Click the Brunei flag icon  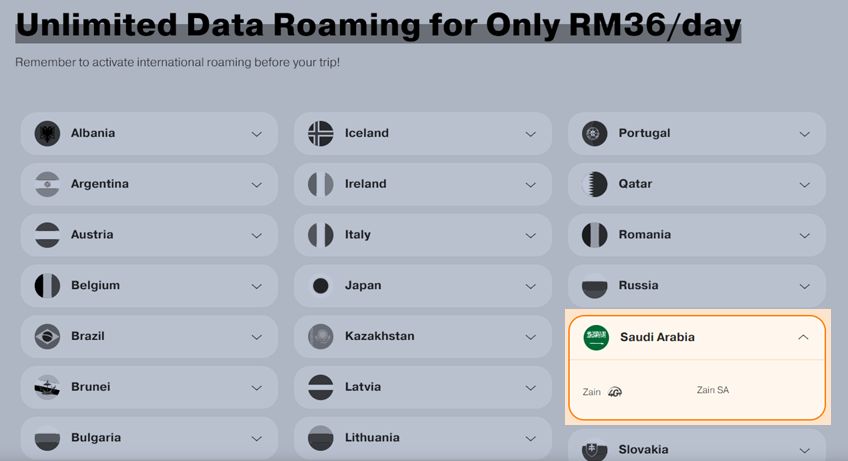point(47,387)
